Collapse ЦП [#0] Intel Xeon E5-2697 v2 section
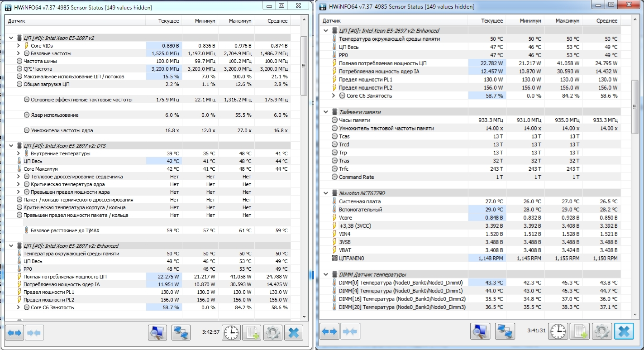 point(11,38)
